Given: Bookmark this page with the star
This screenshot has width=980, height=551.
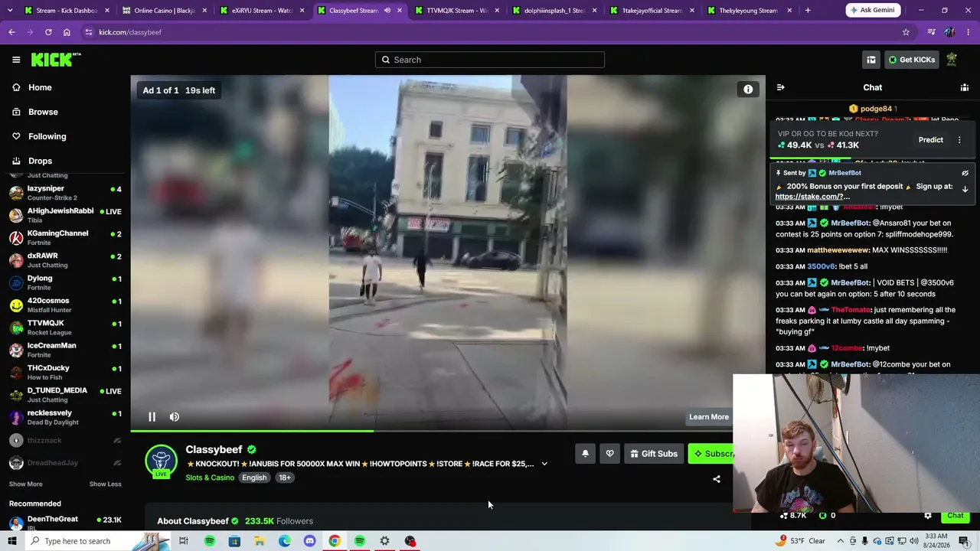Looking at the screenshot, I should coord(906,32).
